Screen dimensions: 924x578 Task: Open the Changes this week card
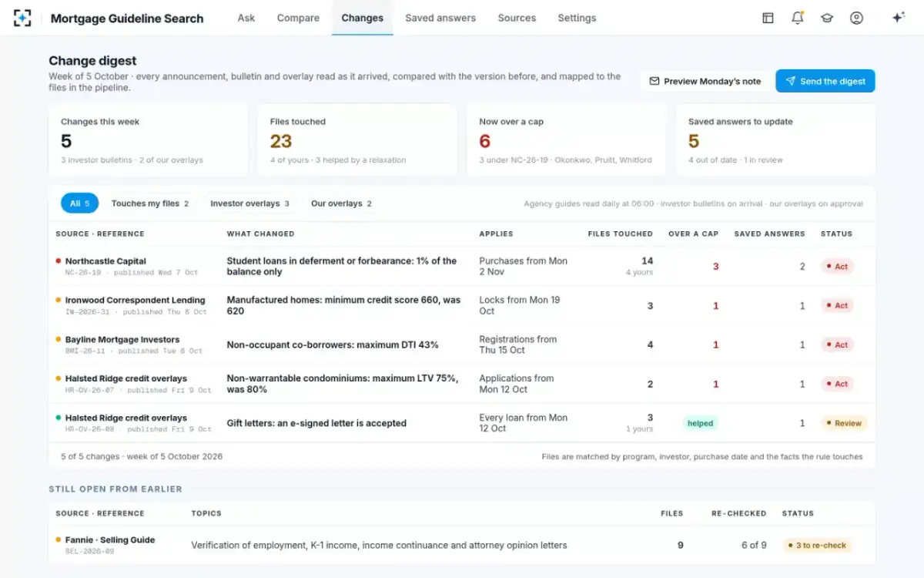(148, 141)
